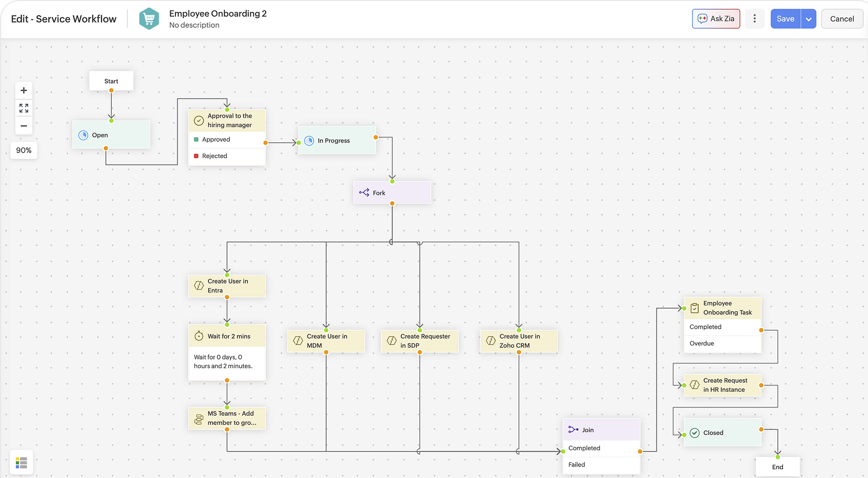
Task: Click the fit-to-screen icon
Action: point(23,108)
